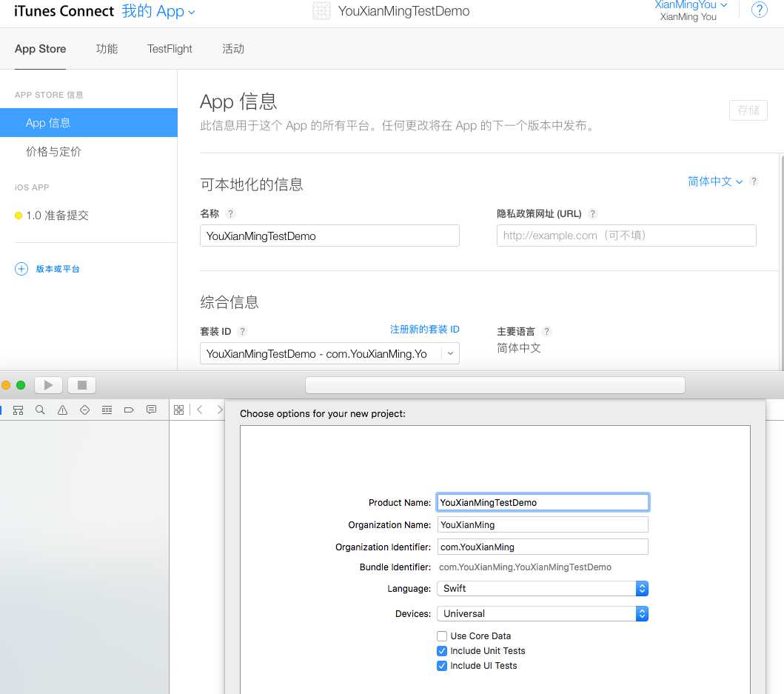Click the plus icon for adding version or platform

[21, 269]
